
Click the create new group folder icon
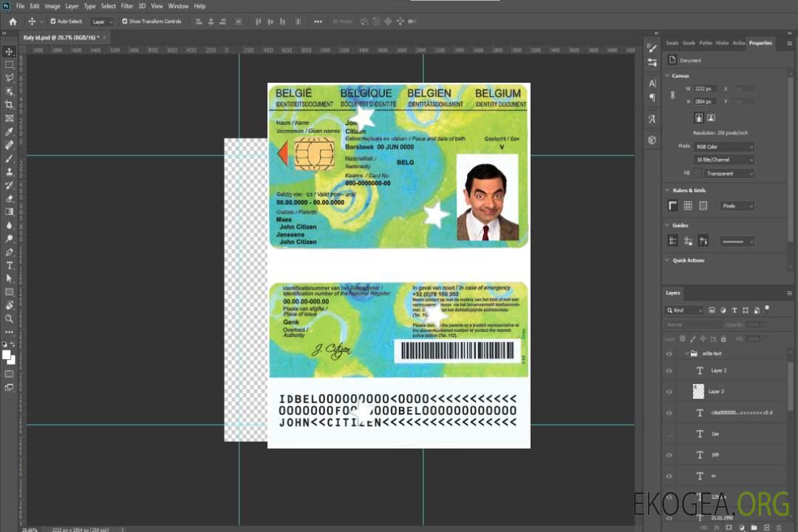click(754, 528)
